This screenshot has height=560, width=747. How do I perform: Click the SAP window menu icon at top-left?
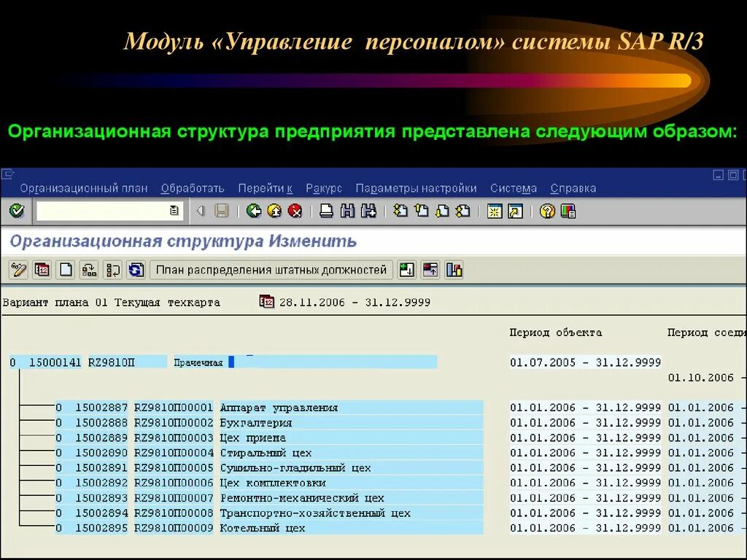(x=7, y=174)
